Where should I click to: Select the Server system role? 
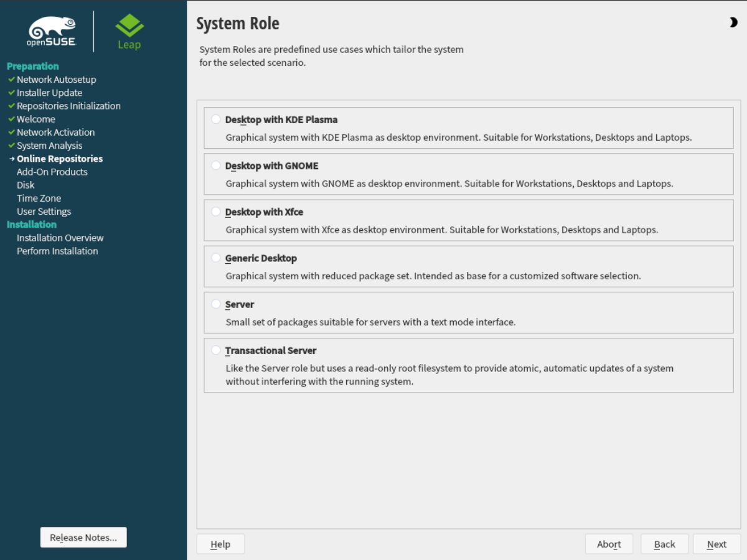point(216,304)
